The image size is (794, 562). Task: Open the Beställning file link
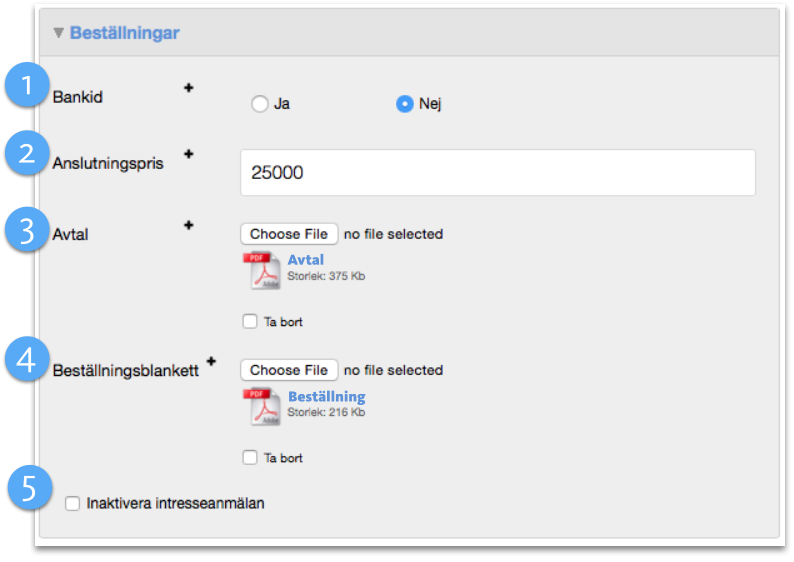tap(327, 396)
